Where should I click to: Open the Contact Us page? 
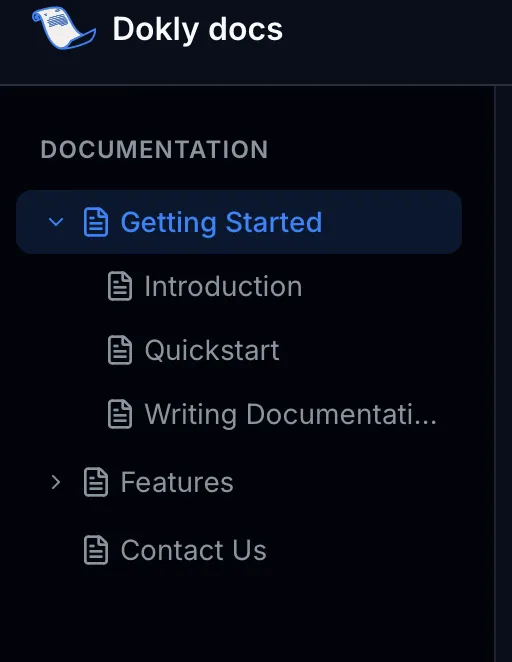click(193, 550)
